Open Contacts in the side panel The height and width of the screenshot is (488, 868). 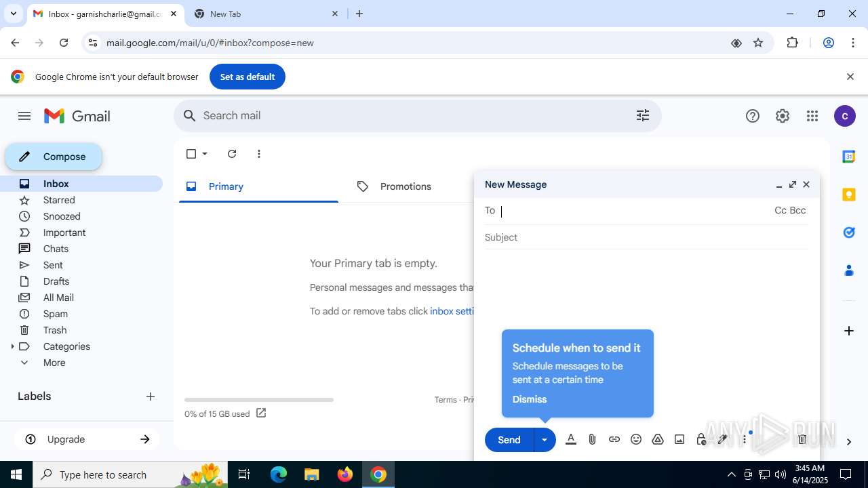[x=848, y=270]
